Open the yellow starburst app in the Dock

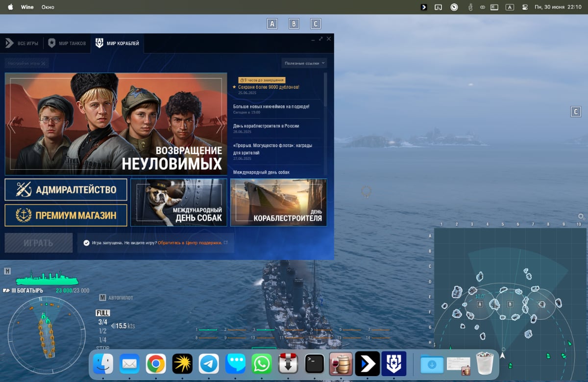click(x=182, y=364)
